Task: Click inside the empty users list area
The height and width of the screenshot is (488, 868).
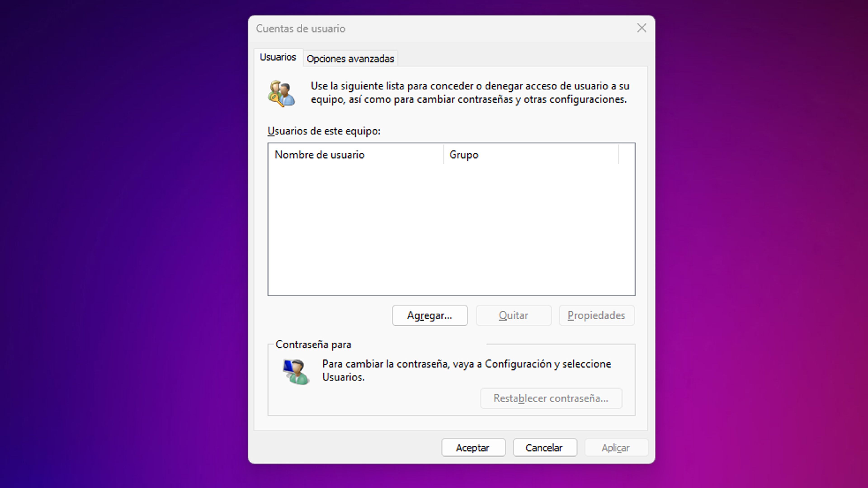Action: [451, 229]
